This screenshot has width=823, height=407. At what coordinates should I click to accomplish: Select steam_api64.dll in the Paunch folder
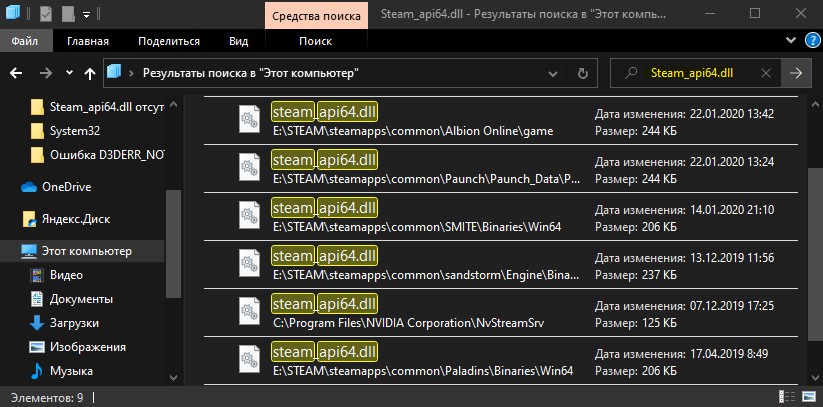(500, 169)
